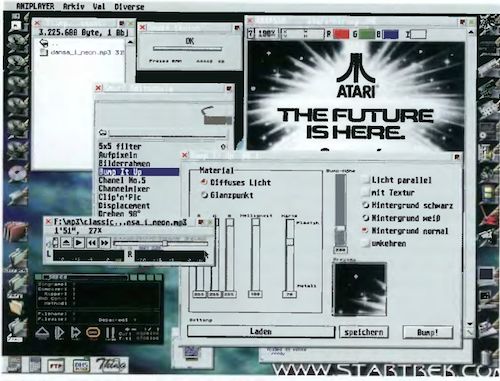Enable Licht parallel checkbox
The image size is (500, 381).
coord(366,180)
